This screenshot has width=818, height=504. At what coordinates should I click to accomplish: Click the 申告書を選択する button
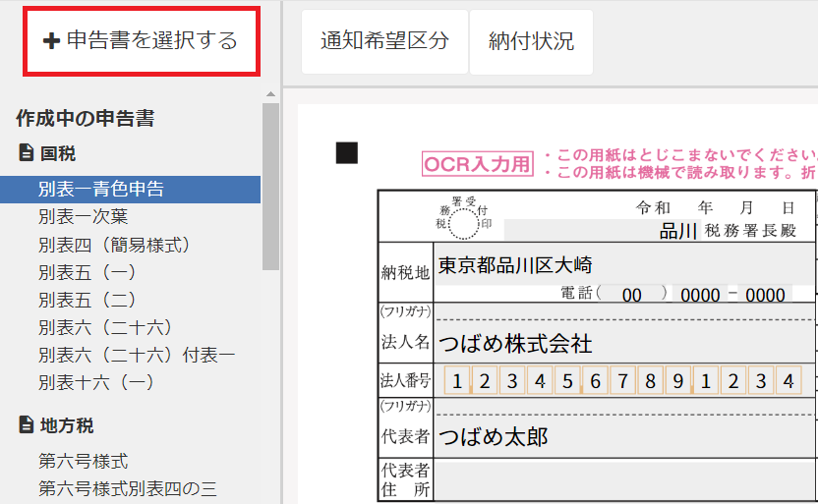[x=142, y=41]
